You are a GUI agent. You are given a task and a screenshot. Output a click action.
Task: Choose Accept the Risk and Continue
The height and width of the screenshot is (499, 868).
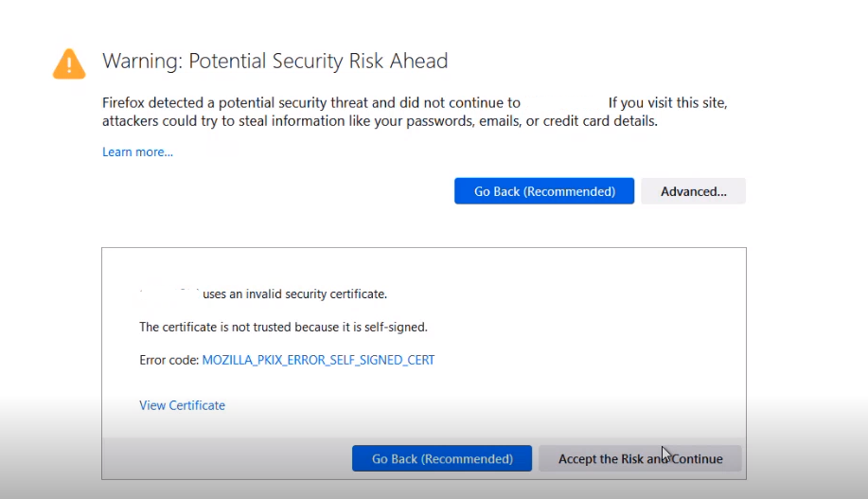[x=640, y=458]
